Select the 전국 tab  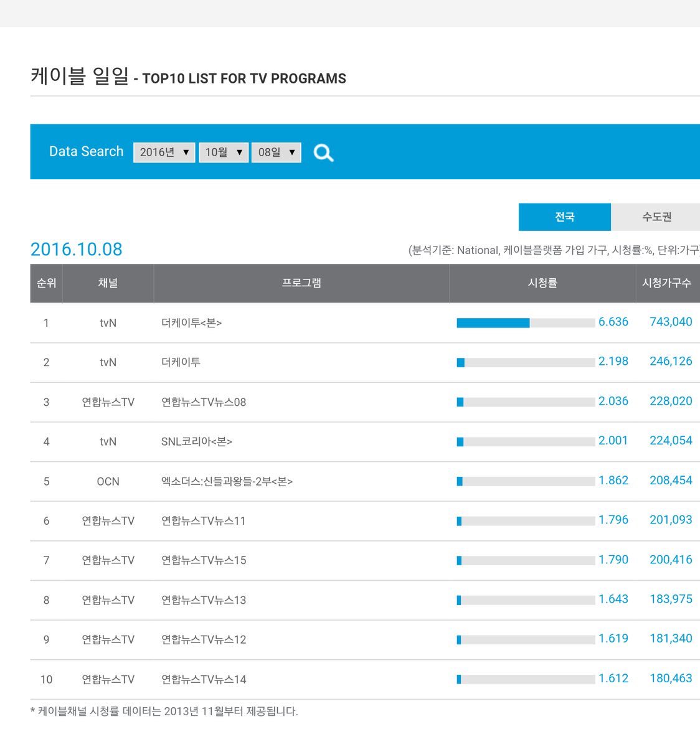click(565, 217)
